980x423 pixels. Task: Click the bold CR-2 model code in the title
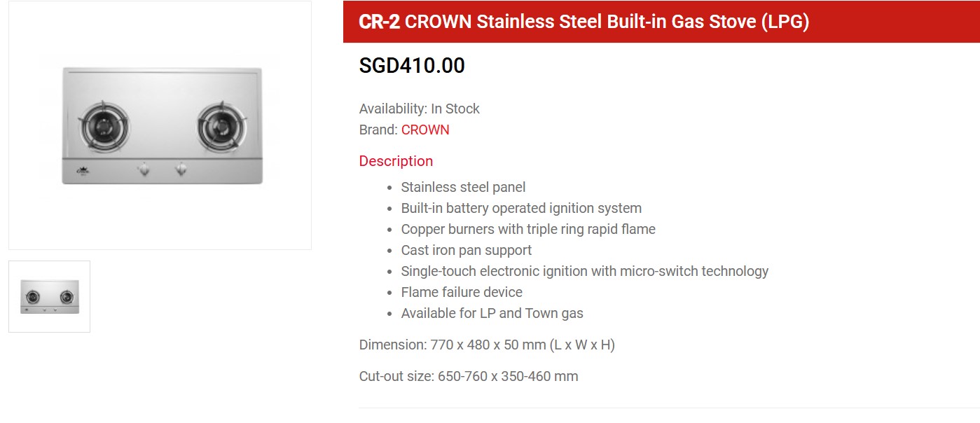pos(379,22)
